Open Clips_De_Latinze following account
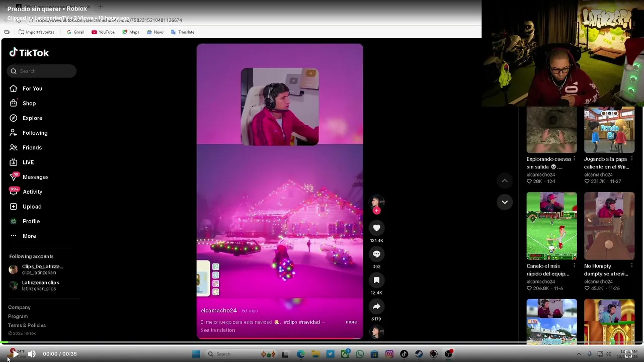The height and width of the screenshot is (362, 644). (x=36, y=269)
